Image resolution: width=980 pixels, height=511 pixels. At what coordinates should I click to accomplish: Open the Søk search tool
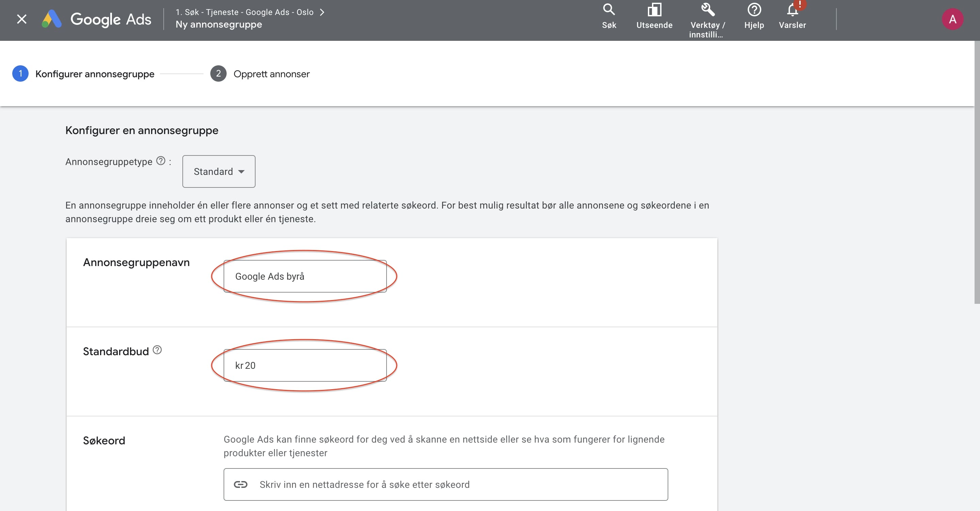coord(609,16)
